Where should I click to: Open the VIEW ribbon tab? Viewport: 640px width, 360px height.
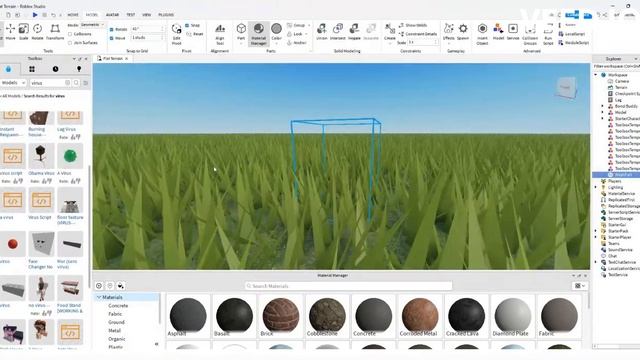coord(147,15)
